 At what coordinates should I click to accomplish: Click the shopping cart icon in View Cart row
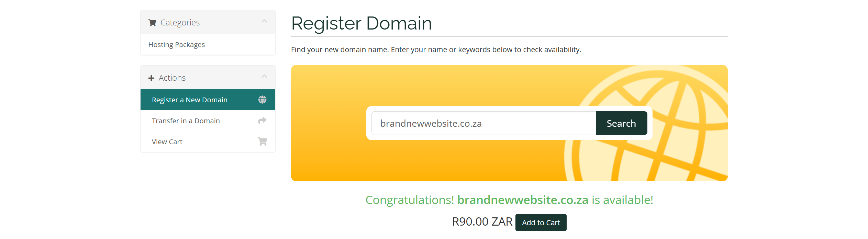tap(262, 141)
